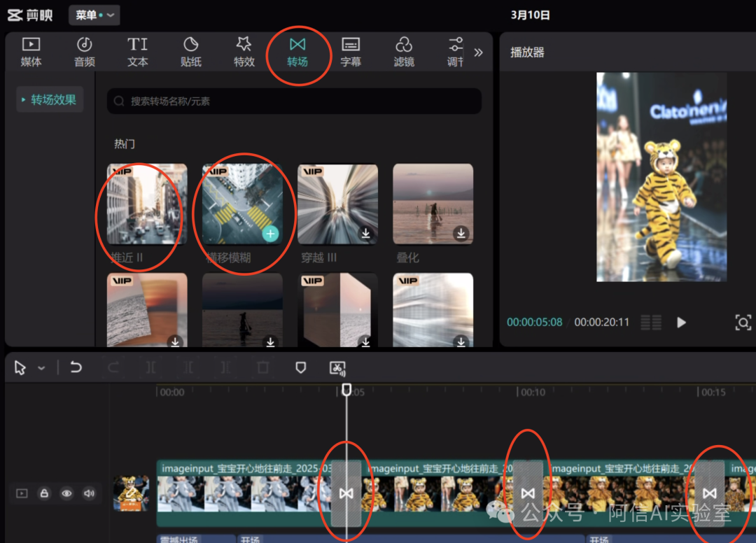Click the playhead handle on the ruler

point(346,389)
